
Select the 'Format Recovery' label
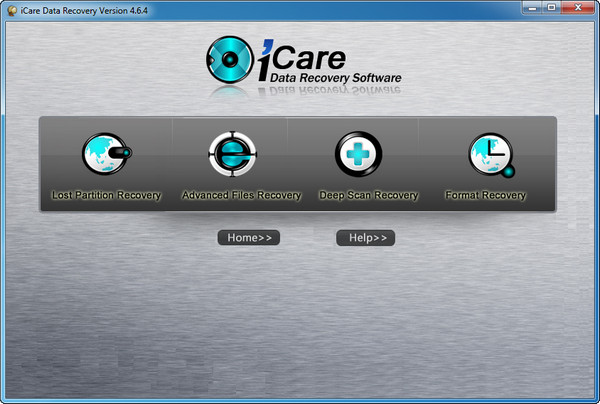(486, 195)
